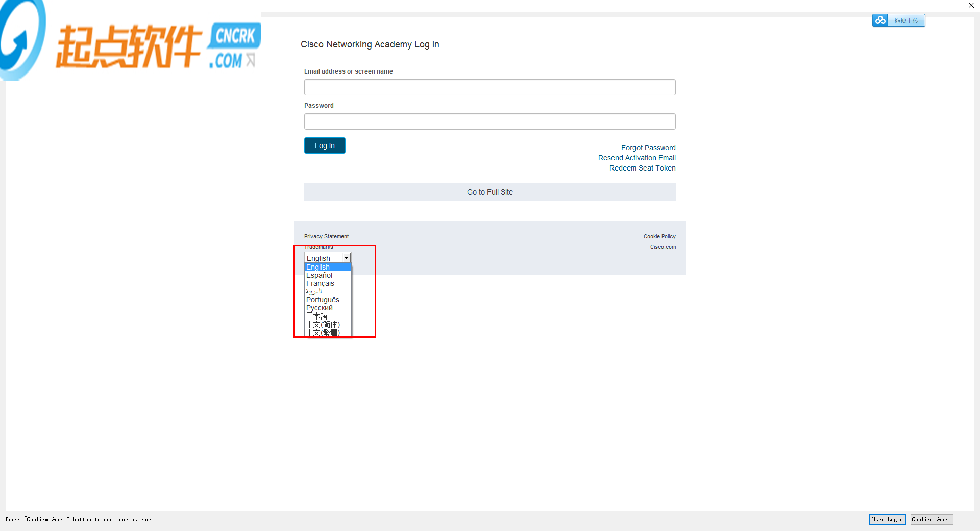
Task: Visit the Cisco.com link
Action: (663, 247)
